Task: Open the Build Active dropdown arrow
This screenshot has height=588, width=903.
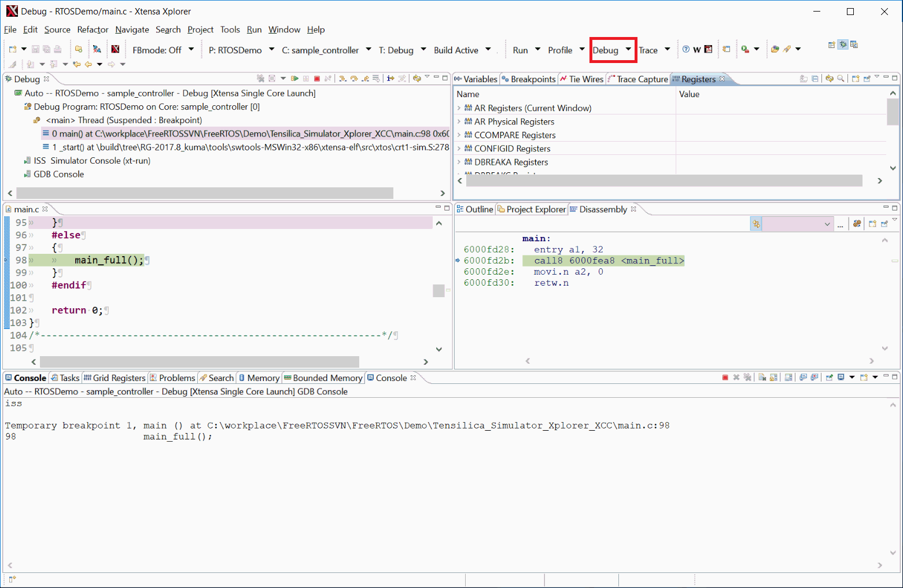Action: 488,50
